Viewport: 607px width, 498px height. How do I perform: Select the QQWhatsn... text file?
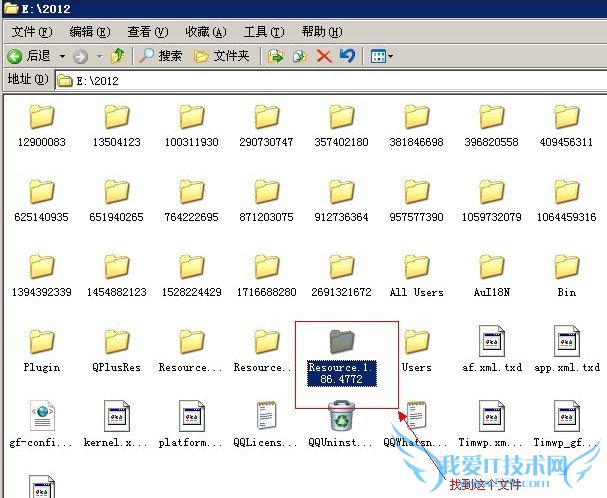[417, 424]
